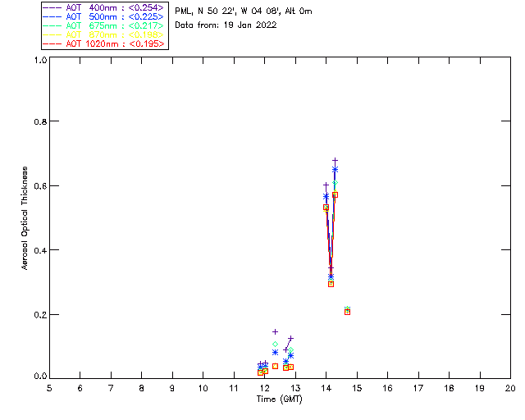Click the x-axis label 17
This screenshot has height=420, width=525.
point(418,388)
